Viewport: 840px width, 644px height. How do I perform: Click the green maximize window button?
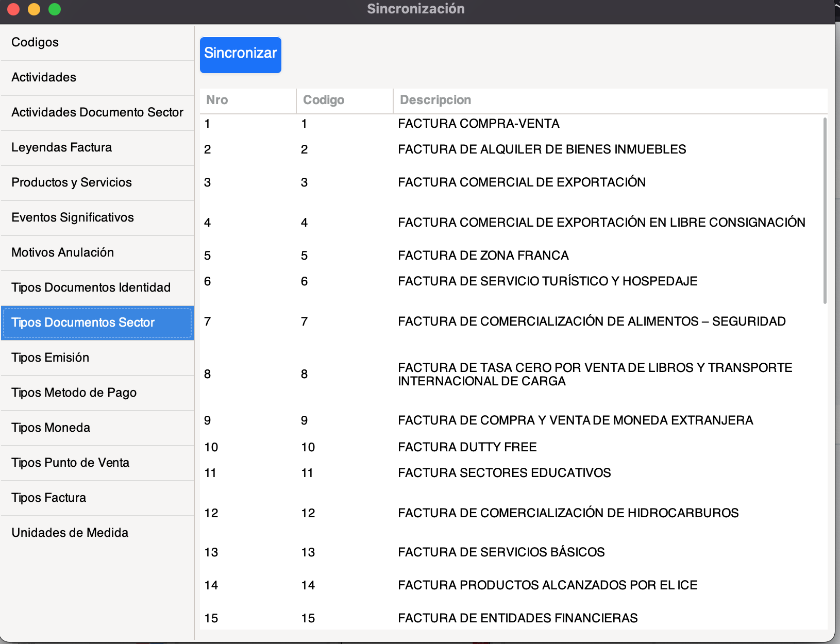55,9
